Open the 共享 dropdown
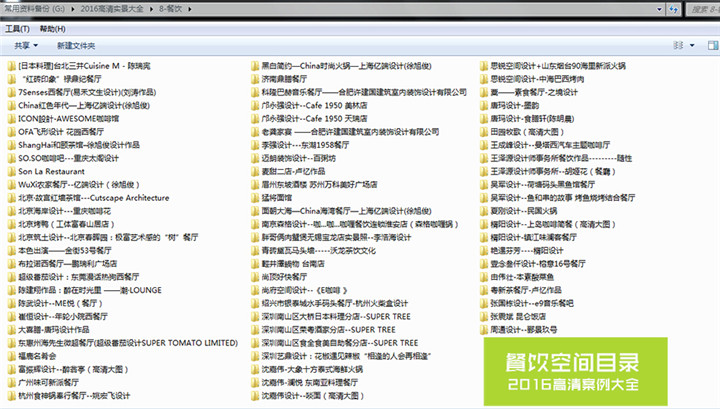The image size is (720, 409). pyautogui.click(x=26, y=45)
